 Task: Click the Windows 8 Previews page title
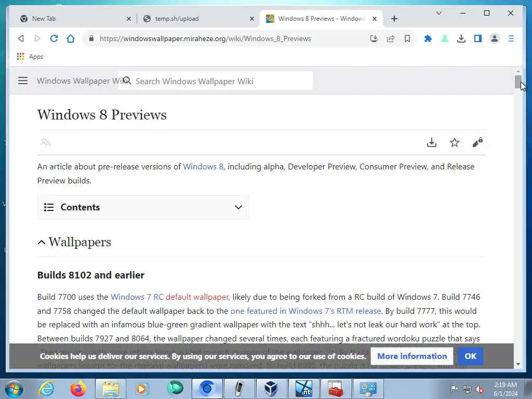pyautogui.click(x=102, y=114)
